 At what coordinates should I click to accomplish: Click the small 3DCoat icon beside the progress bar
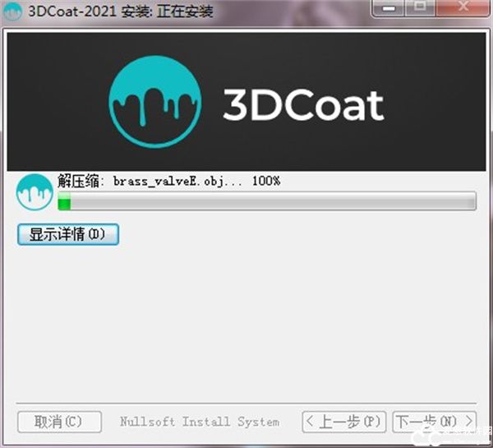(35, 194)
